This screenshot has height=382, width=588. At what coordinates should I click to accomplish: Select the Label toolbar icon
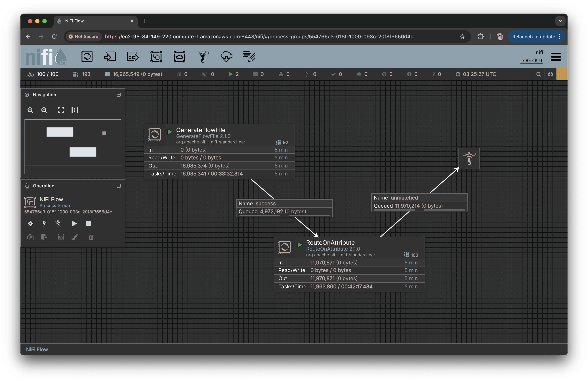tap(249, 56)
